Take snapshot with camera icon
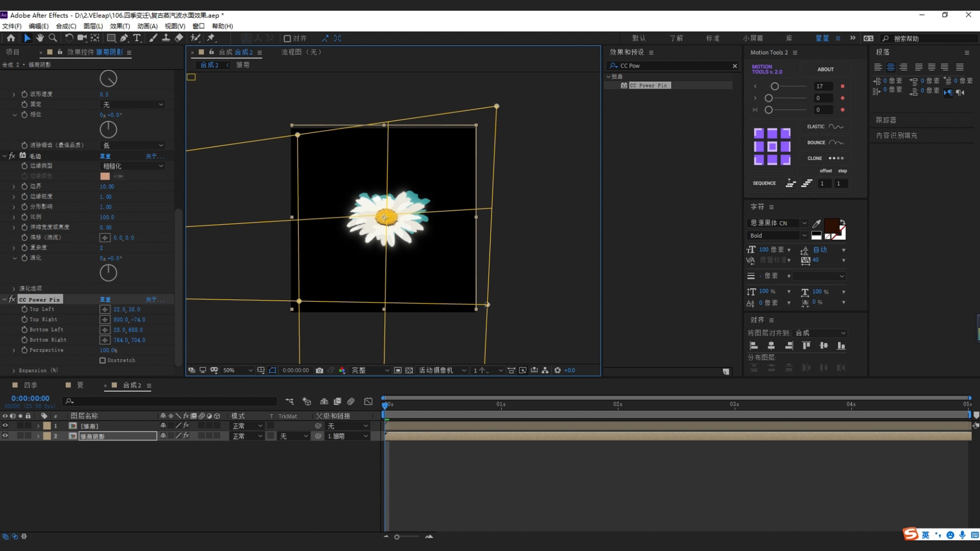 pos(320,370)
